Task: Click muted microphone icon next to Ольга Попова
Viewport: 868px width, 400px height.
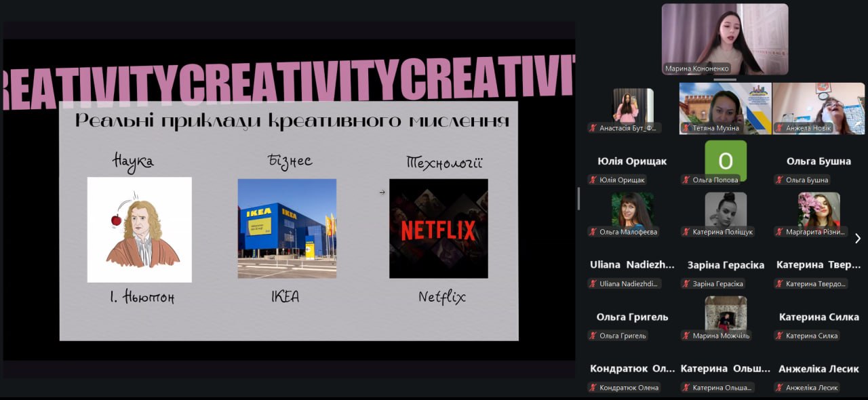Action: point(686,180)
